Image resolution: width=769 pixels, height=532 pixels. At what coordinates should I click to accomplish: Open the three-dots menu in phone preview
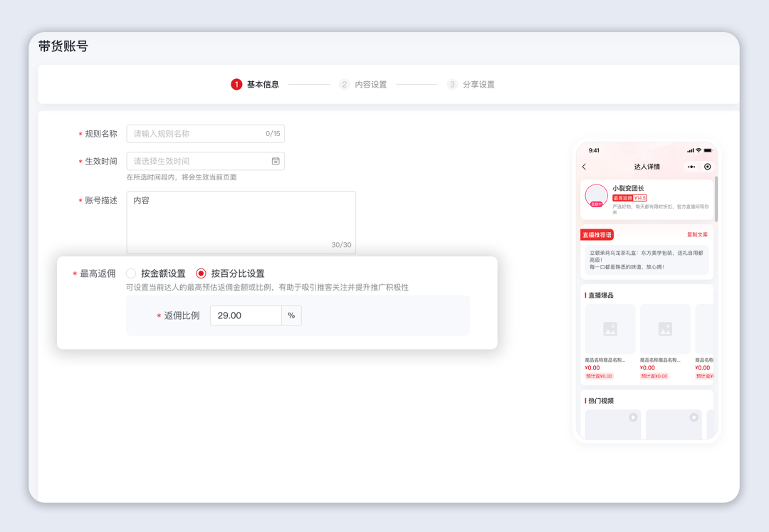691,167
